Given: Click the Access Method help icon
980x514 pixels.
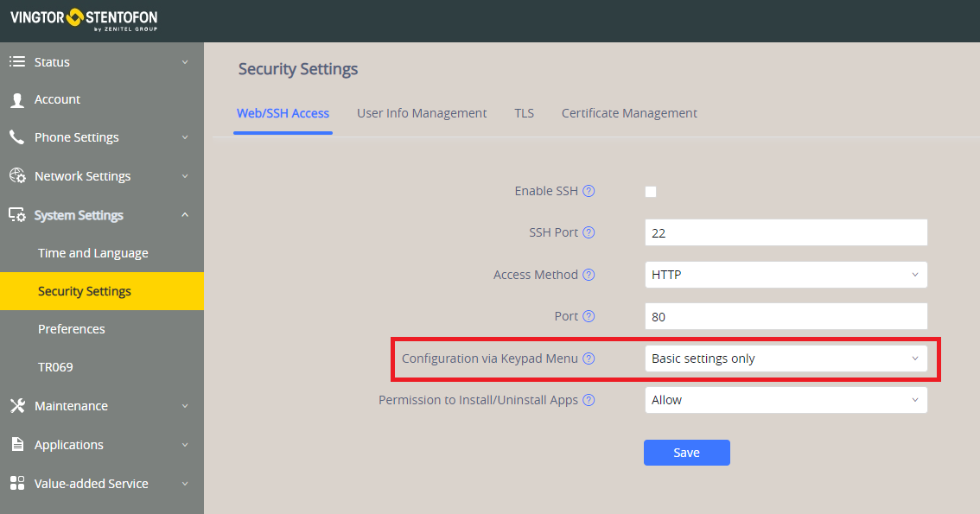Looking at the screenshot, I should pyautogui.click(x=589, y=275).
